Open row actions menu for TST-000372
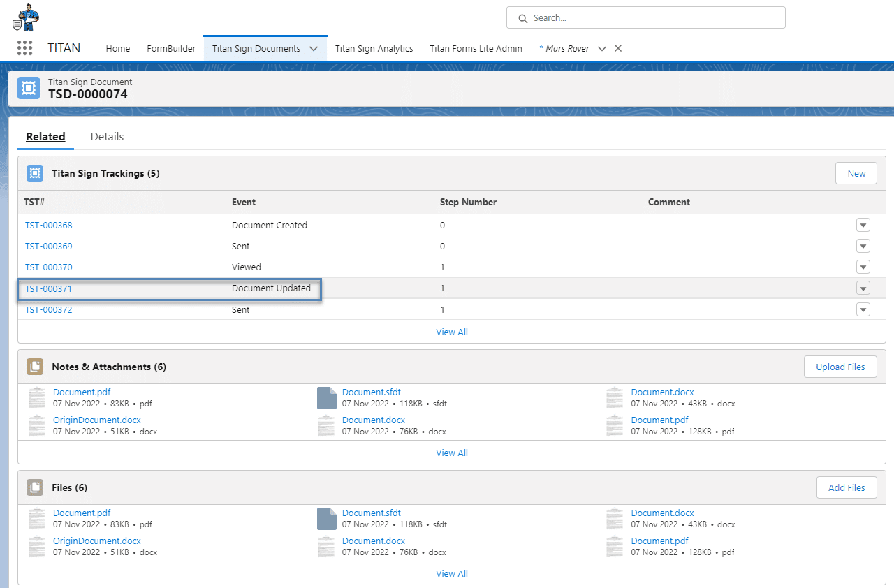894x588 pixels. coord(863,309)
